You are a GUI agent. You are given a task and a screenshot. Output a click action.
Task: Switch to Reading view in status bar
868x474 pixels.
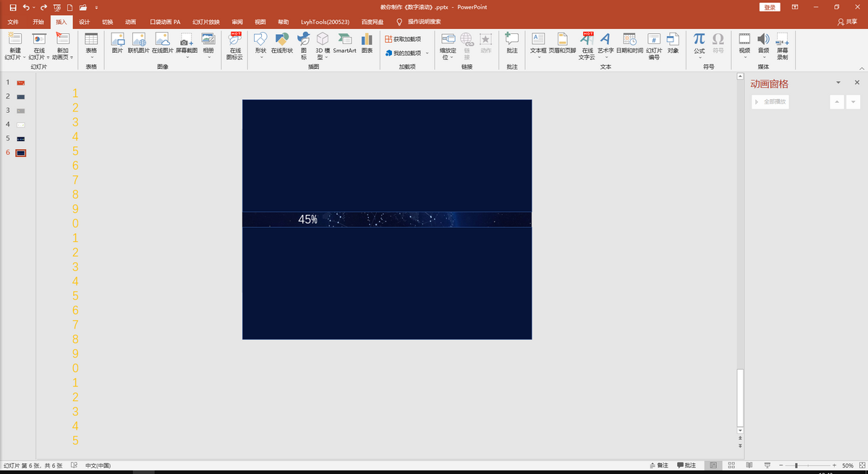pos(749,465)
